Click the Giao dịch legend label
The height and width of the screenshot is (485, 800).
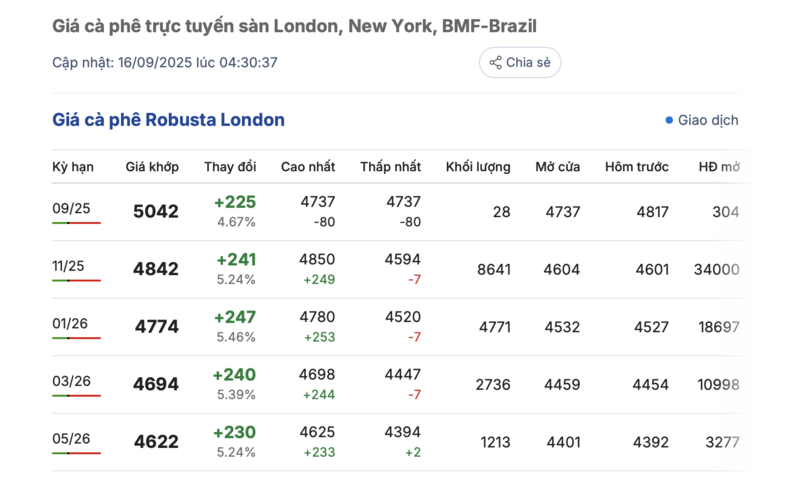click(x=708, y=120)
